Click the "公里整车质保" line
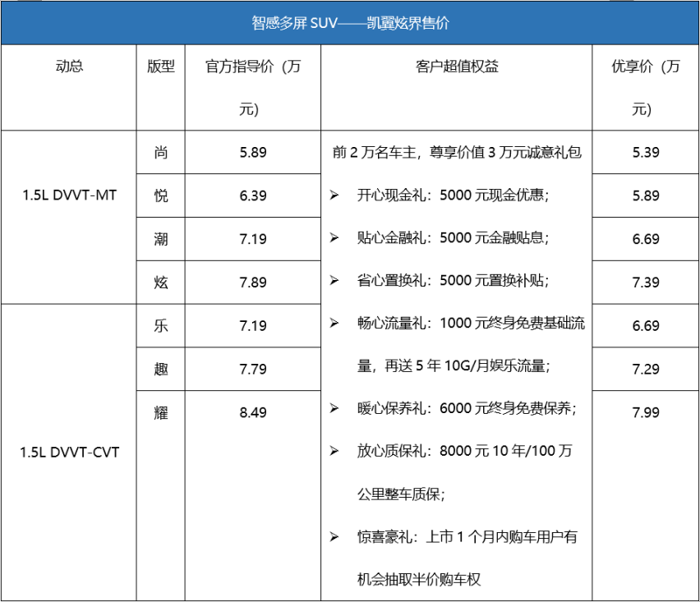Screen dimensions: 700x602 coord(401,494)
